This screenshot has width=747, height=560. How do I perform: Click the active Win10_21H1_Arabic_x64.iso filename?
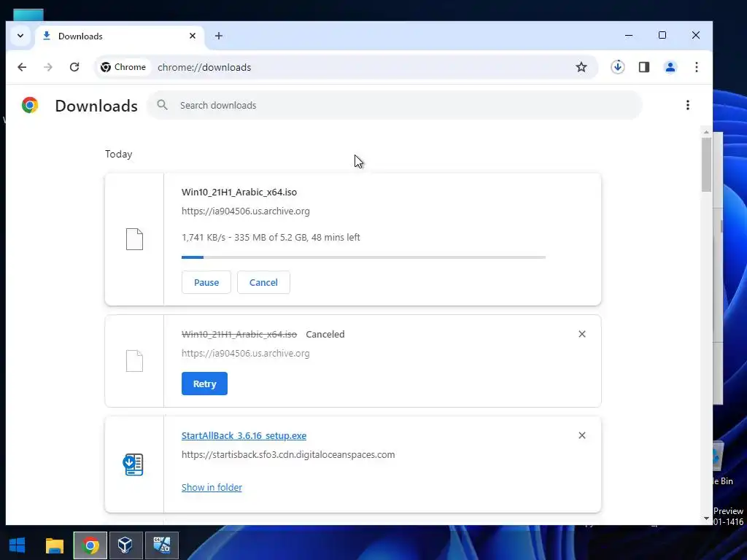click(x=239, y=192)
